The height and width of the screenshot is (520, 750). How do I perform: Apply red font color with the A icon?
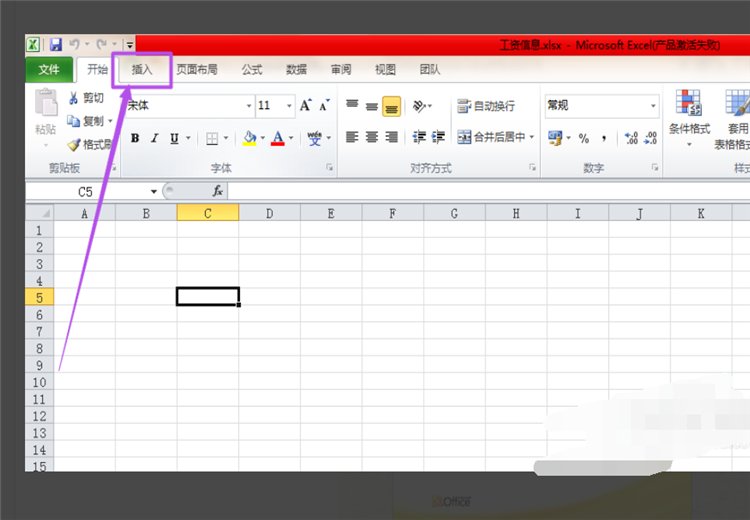[x=277, y=138]
